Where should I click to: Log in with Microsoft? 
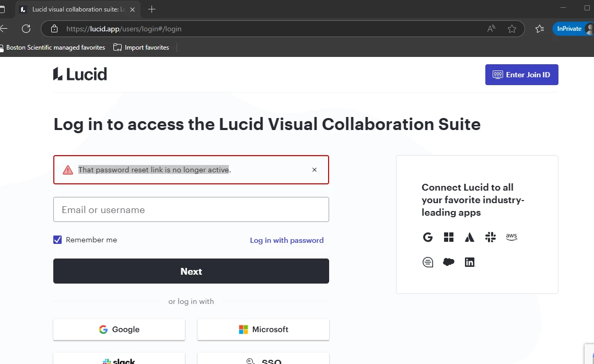(x=263, y=330)
